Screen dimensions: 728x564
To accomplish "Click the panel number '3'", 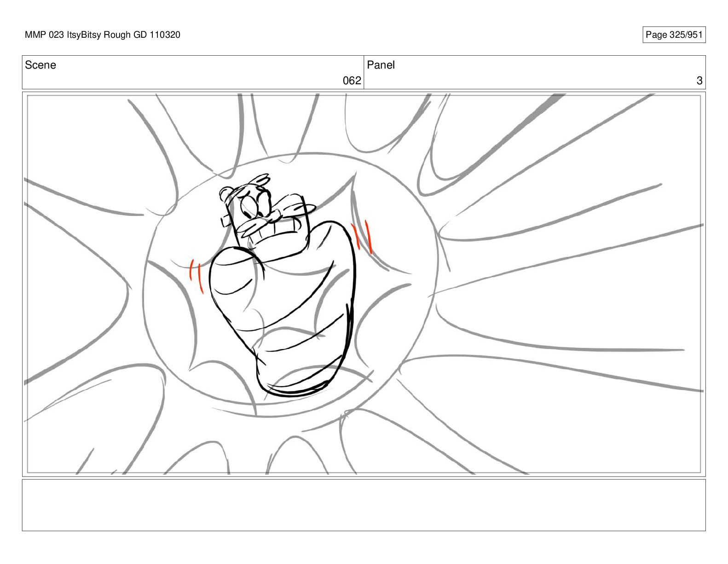I will pyautogui.click(x=699, y=81).
